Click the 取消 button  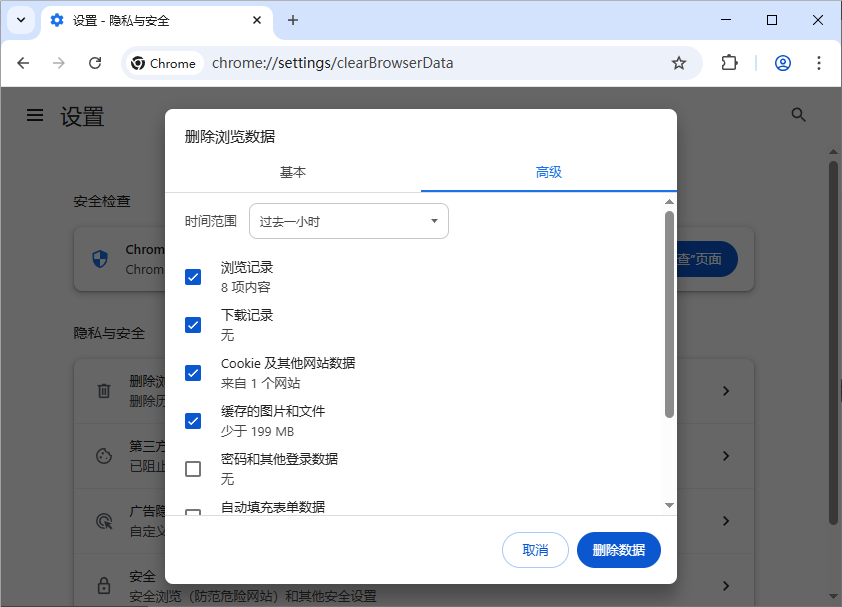(535, 550)
